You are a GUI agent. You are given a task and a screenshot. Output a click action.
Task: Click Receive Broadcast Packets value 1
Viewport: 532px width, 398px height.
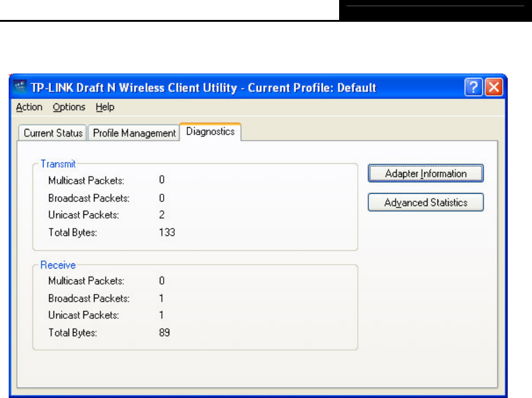point(162,298)
